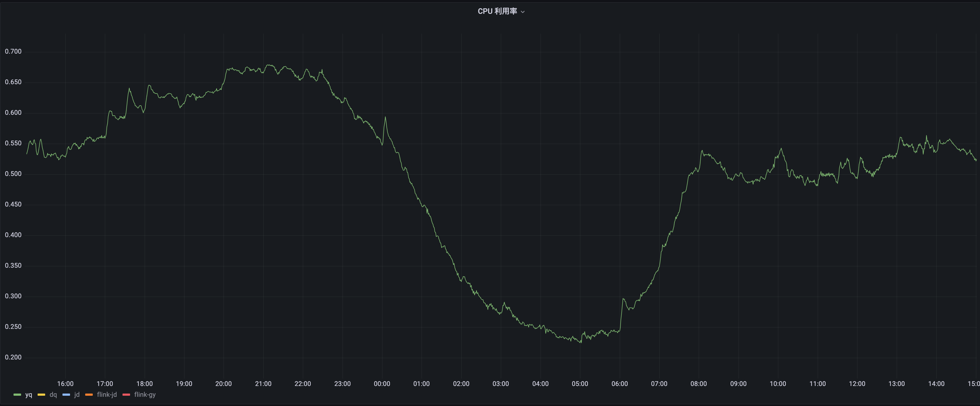
Task: Click the orange flink-jd legend color swatch
Action: (89, 395)
